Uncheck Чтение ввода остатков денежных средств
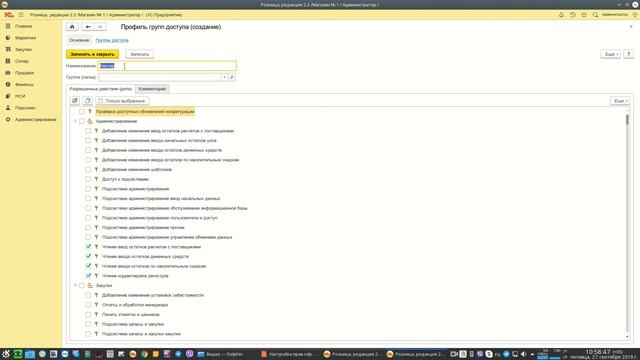This screenshot has width=640, height=360. [88, 256]
